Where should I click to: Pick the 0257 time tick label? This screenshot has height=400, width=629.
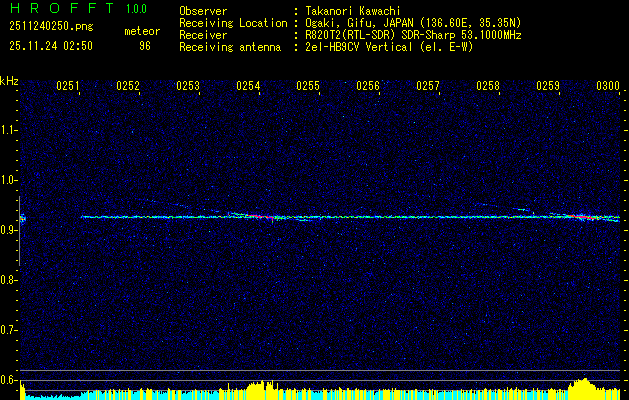click(x=428, y=86)
